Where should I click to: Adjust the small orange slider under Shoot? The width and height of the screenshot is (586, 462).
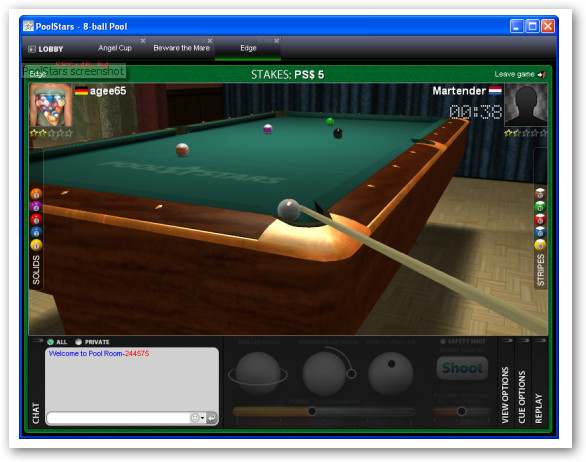(462, 411)
